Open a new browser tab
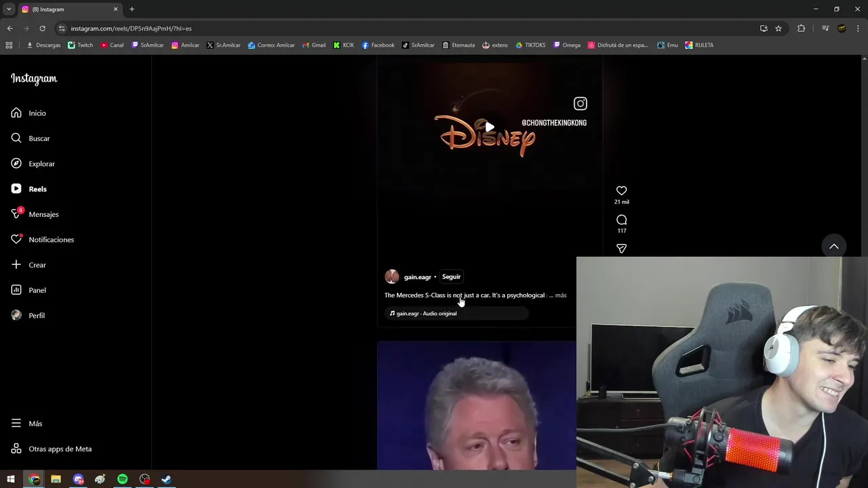The image size is (868, 488). [x=132, y=9]
